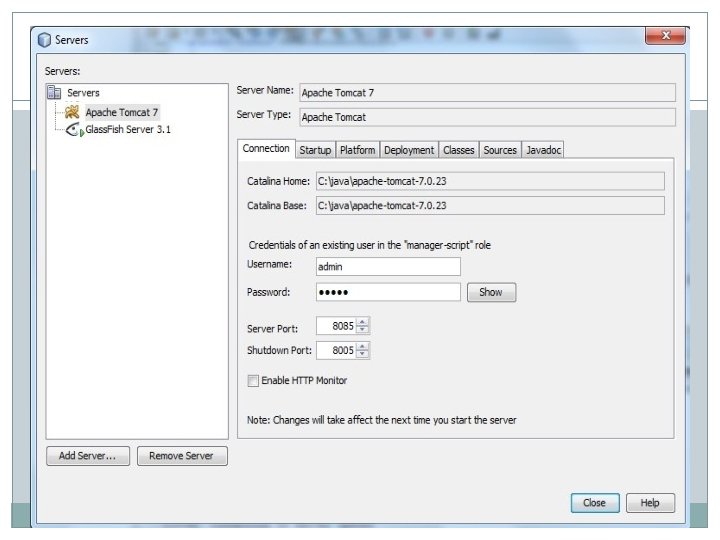Open the Deployment tab
This screenshot has width=720, height=540.
point(409,150)
